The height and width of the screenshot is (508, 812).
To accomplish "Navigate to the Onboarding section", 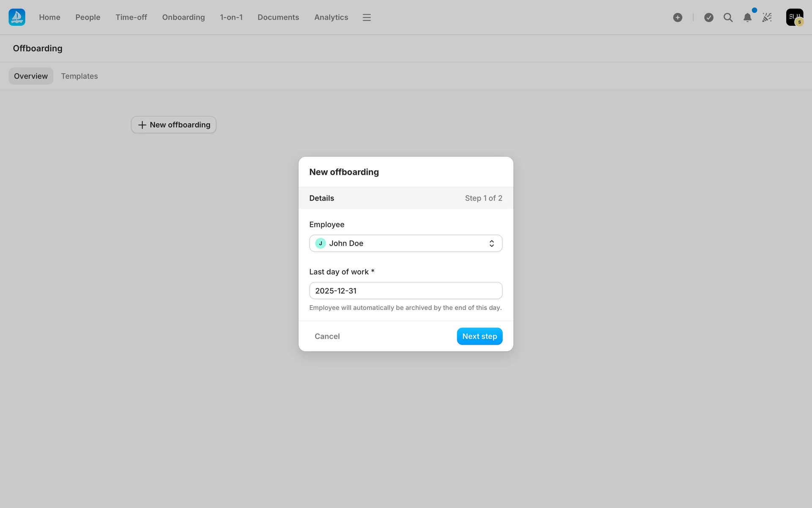I will tap(183, 17).
